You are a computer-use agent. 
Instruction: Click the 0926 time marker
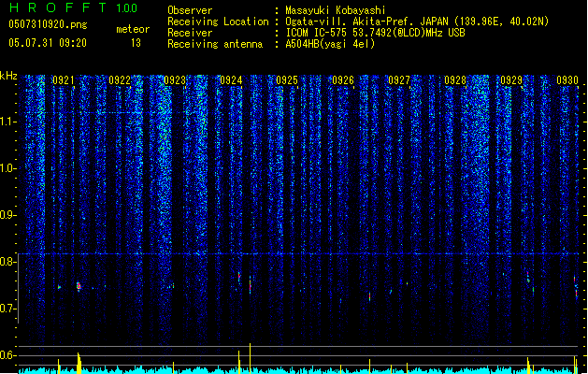tap(343, 80)
